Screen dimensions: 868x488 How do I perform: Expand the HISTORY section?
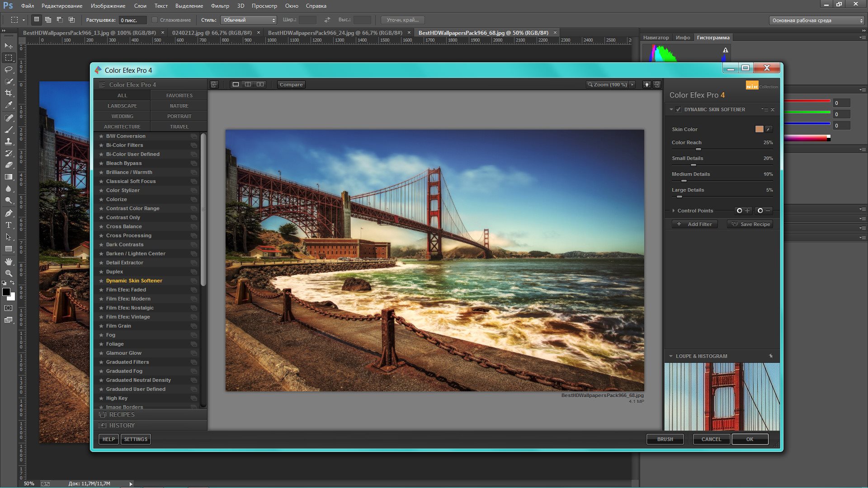click(121, 426)
